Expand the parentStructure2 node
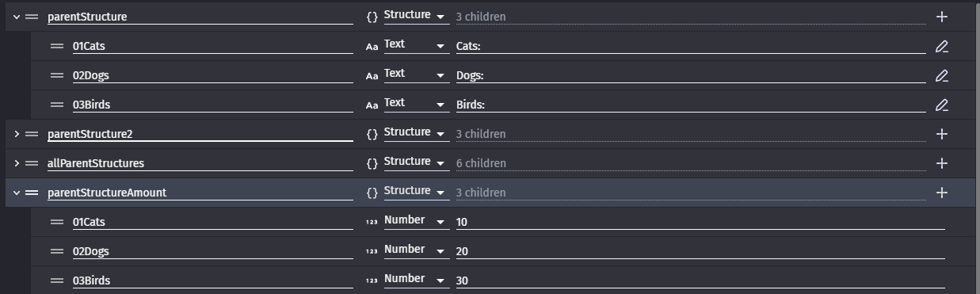The width and height of the screenshot is (980, 294). pos(16,134)
